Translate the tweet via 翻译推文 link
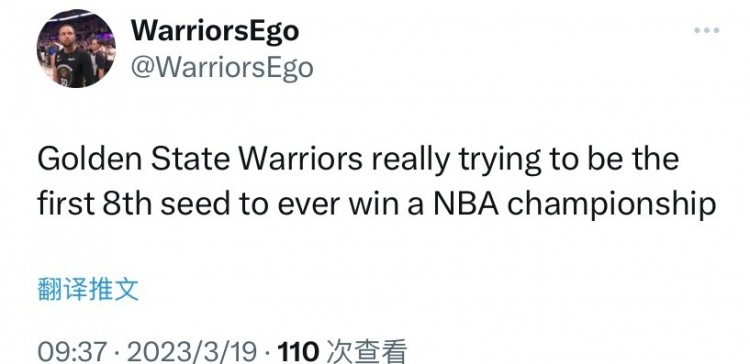Image resolution: width=750 pixels, height=364 pixels. [x=88, y=290]
